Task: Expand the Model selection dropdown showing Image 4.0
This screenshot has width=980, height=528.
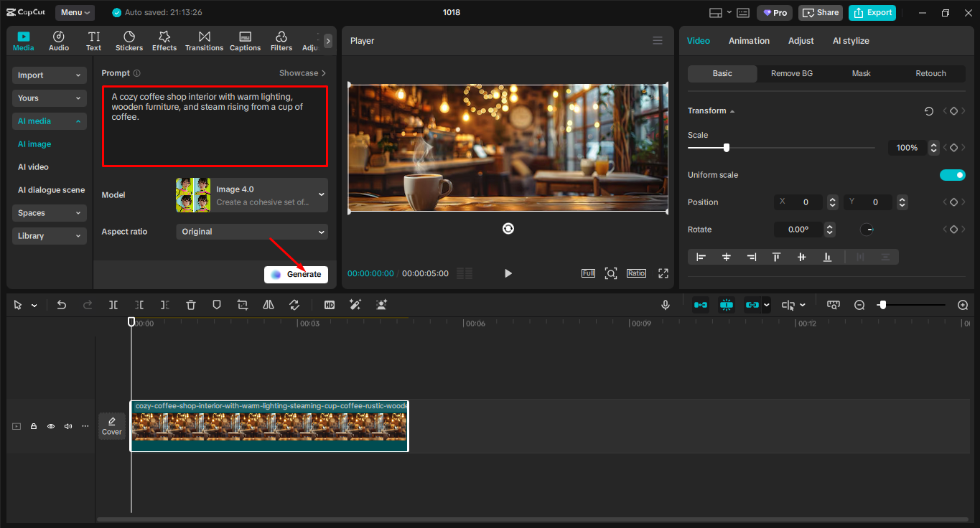Action: click(251, 194)
